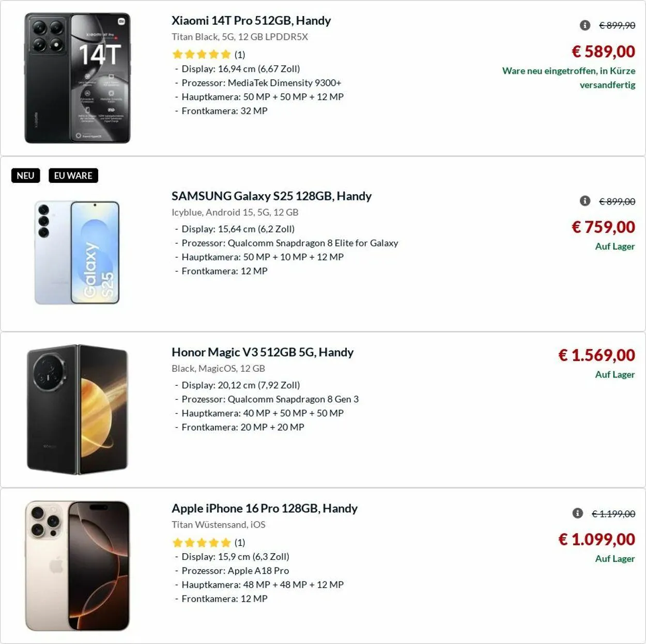Image resolution: width=646 pixels, height=644 pixels.
Task: Click the EU WARE badge
Action: pyautogui.click(x=73, y=176)
